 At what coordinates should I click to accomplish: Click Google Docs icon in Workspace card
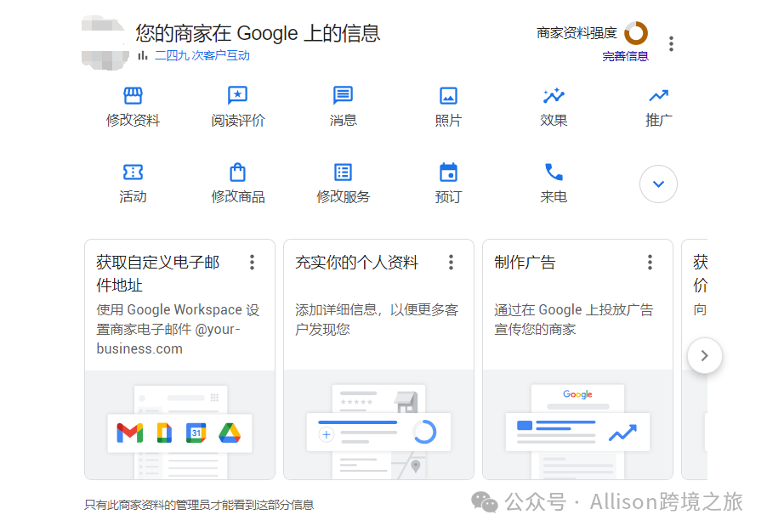164,433
